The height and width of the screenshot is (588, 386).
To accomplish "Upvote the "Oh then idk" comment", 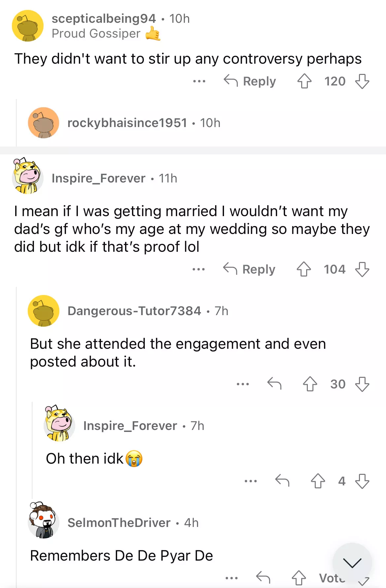I will click(x=318, y=481).
